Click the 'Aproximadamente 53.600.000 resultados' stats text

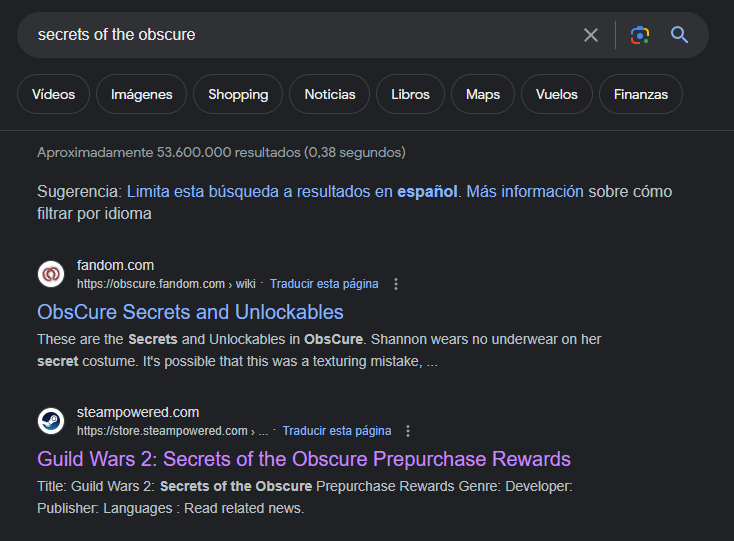(x=221, y=153)
